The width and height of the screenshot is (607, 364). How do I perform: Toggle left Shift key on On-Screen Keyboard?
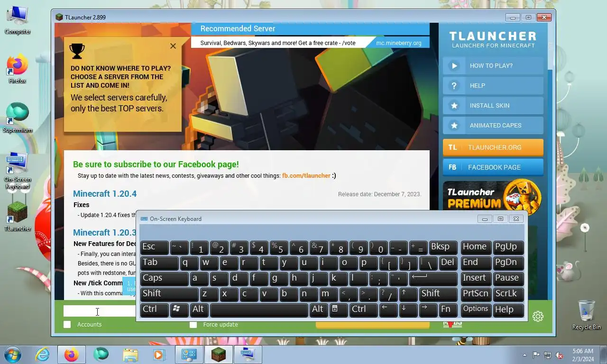click(x=169, y=294)
